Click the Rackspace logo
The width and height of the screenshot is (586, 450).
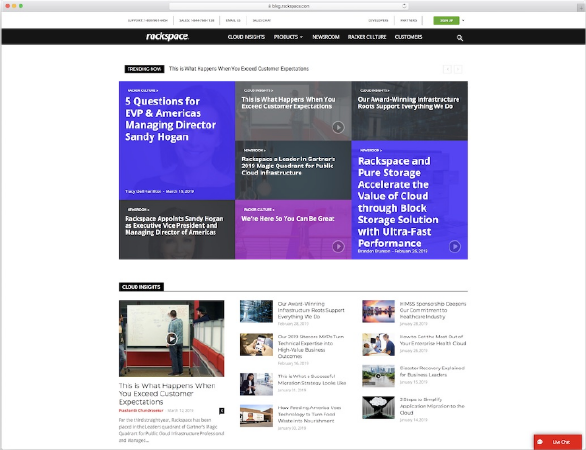click(x=167, y=37)
